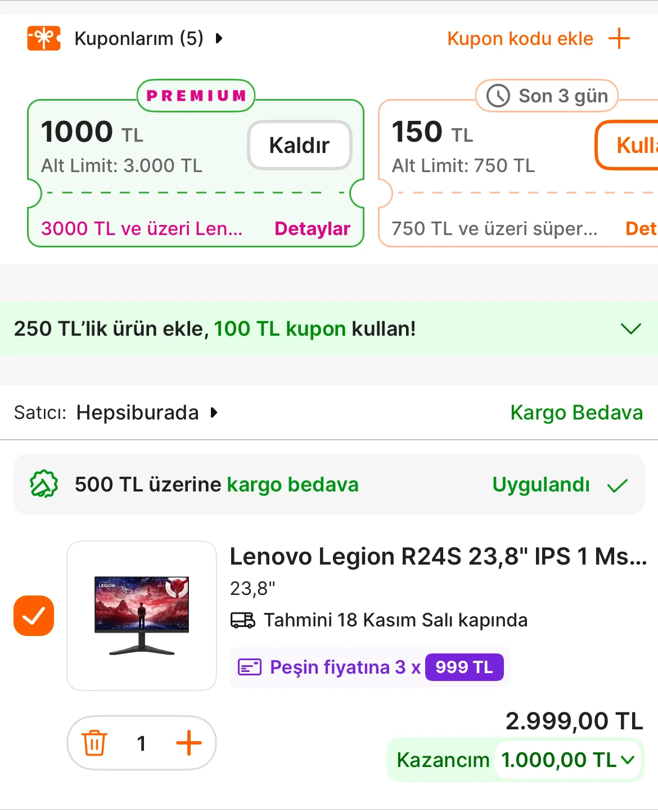This screenshot has width=658, height=812.
Task: Click the green free shipping badge icon
Action: pos(44,484)
